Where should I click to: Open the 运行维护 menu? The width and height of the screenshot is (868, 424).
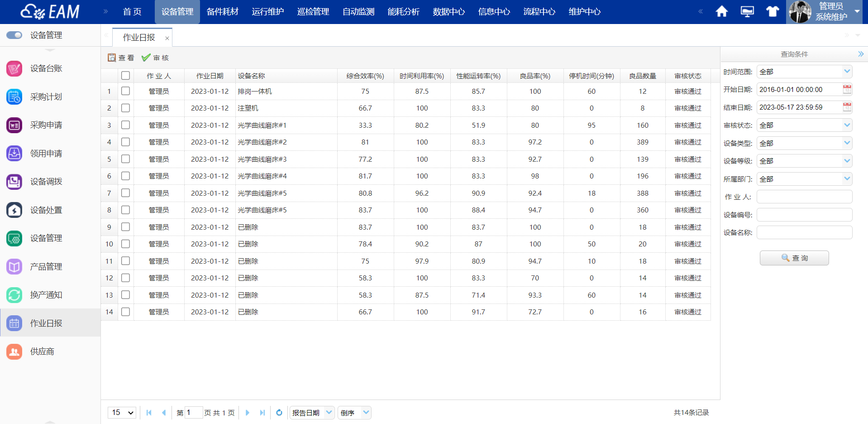[x=268, y=12]
